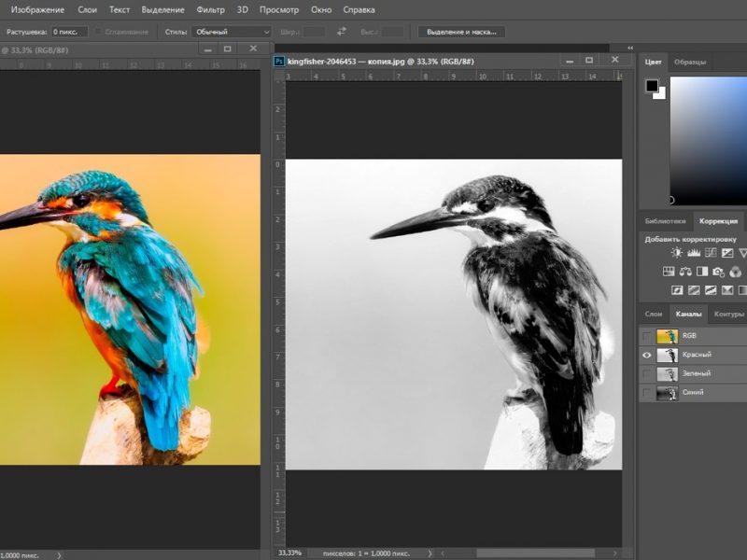Add a Photo Filter adjustment

tap(718, 272)
